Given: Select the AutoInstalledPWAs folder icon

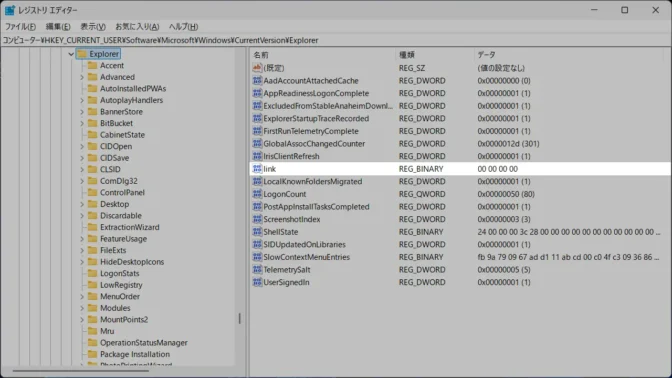Looking at the screenshot, I should [x=92, y=88].
